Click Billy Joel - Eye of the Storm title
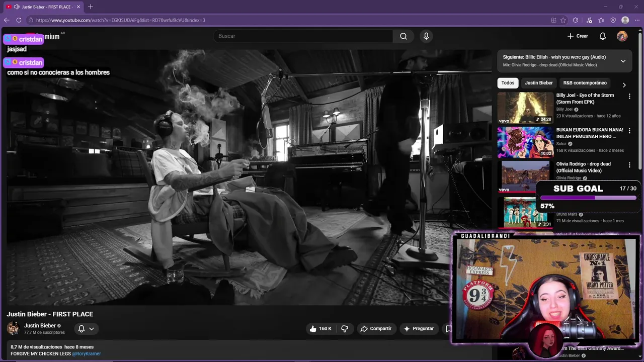 585,99
